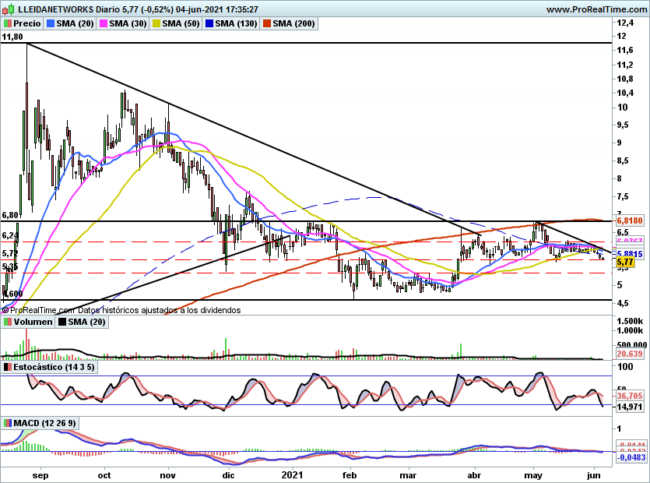
Task: Click the Precio candle color icon
Action: pyautogui.click(x=7, y=24)
